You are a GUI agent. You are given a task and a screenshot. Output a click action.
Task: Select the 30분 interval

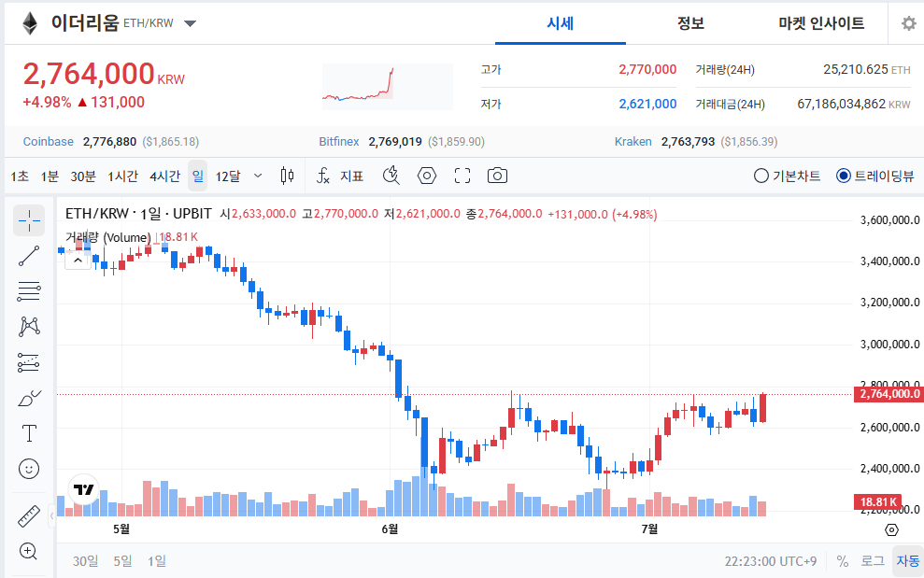(x=83, y=176)
